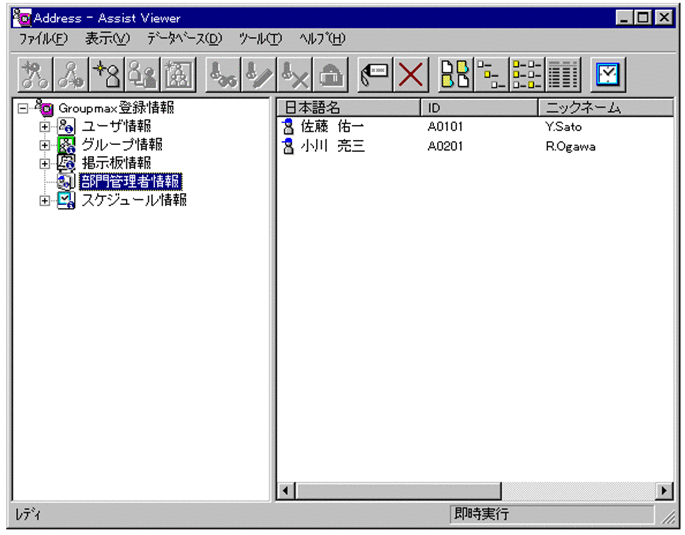Expand the スケジュール情報 tree node

45,200
